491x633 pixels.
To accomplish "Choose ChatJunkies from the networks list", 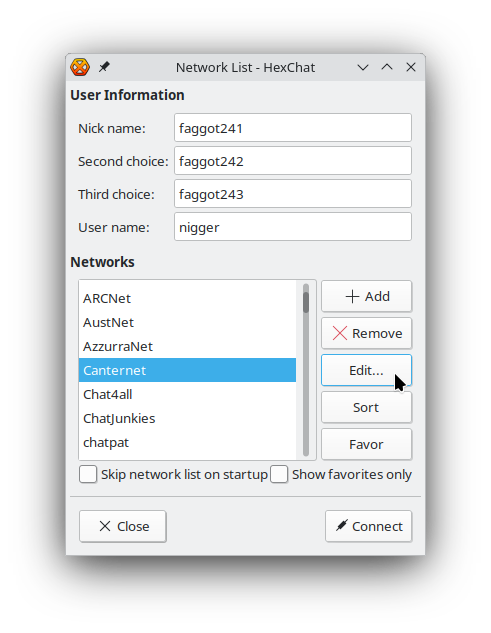I will tap(187, 419).
